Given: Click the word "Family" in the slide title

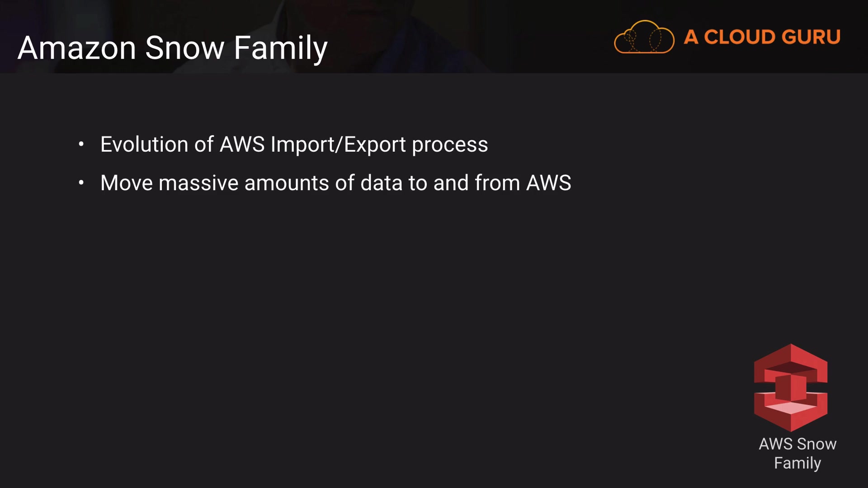Looking at the screenshot, I should point(280,49).
